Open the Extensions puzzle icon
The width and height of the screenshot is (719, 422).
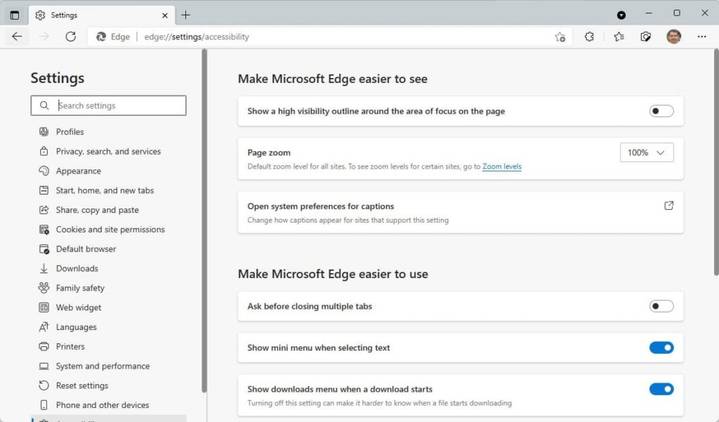pos(589,37)
